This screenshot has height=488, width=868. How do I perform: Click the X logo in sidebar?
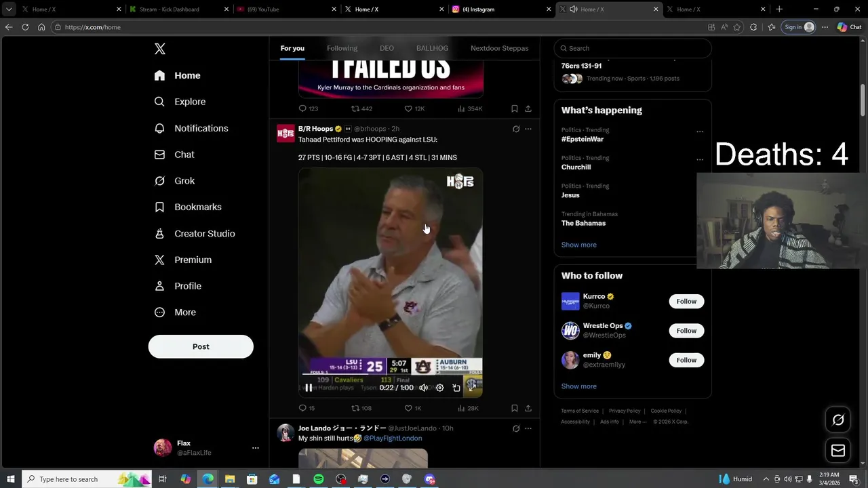point(160,49)
